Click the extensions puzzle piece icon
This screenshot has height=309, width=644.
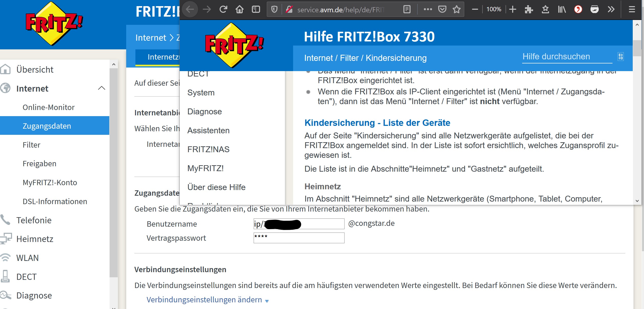[529, 9]
